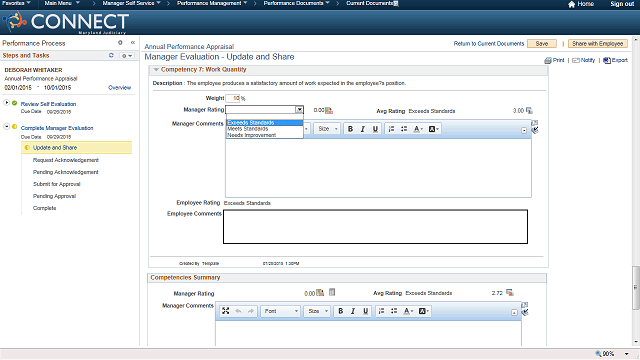Screen dimensions: 640x360
Task: Open the Favorites menu
Action: (x=16, y=3)
